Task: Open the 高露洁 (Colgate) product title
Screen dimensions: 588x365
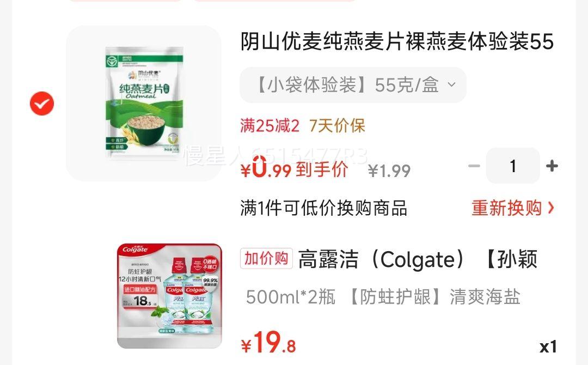Action: [x=418, y=260]
